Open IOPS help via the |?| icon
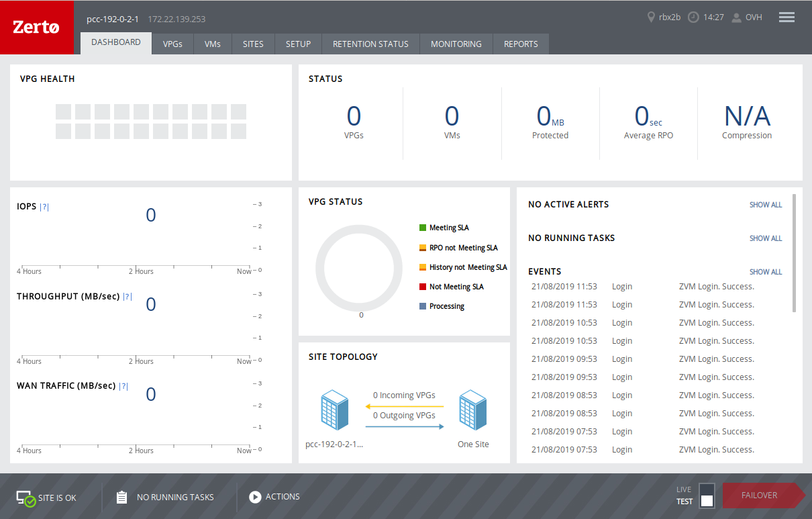This screenshot has width=812, height=519. [x=44, y=206]
